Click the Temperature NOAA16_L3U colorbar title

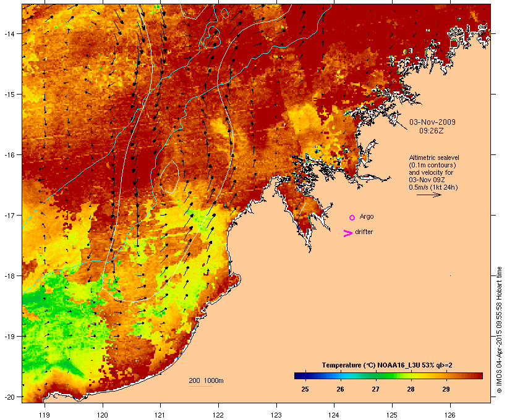(387, 365)
